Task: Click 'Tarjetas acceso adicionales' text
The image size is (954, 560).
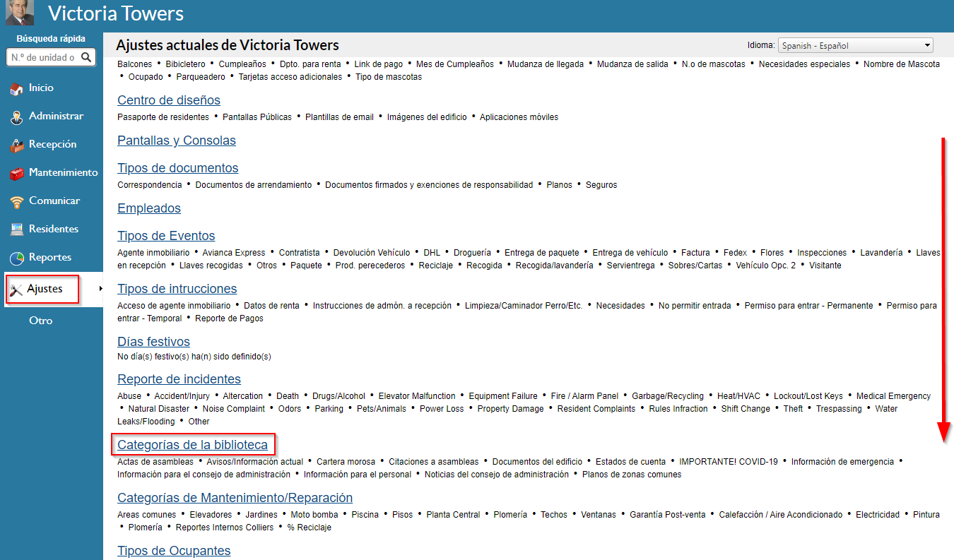Action: click(x=290, y=77)
